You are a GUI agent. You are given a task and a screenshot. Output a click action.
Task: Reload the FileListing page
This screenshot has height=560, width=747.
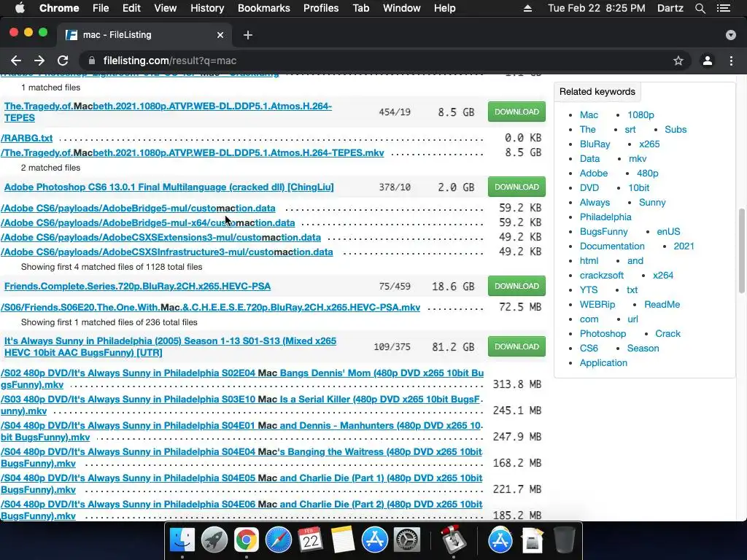pyautogui.click(x=63, y=61)
